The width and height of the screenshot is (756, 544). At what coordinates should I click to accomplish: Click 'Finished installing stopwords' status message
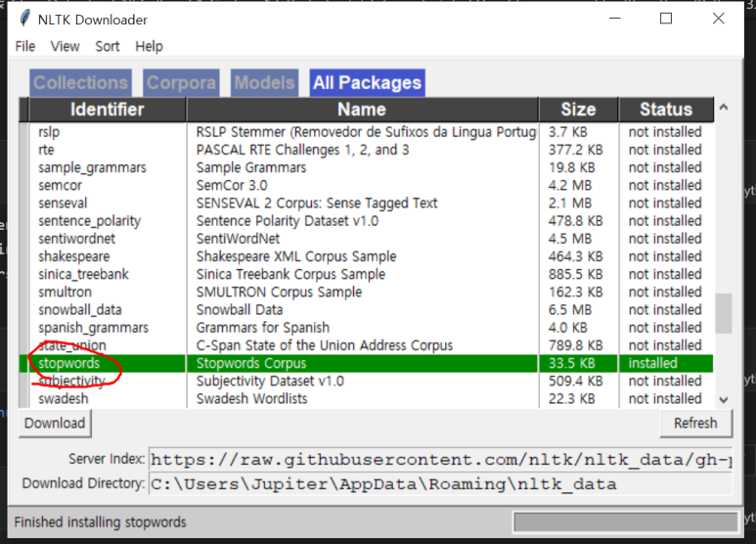[101, 522]
